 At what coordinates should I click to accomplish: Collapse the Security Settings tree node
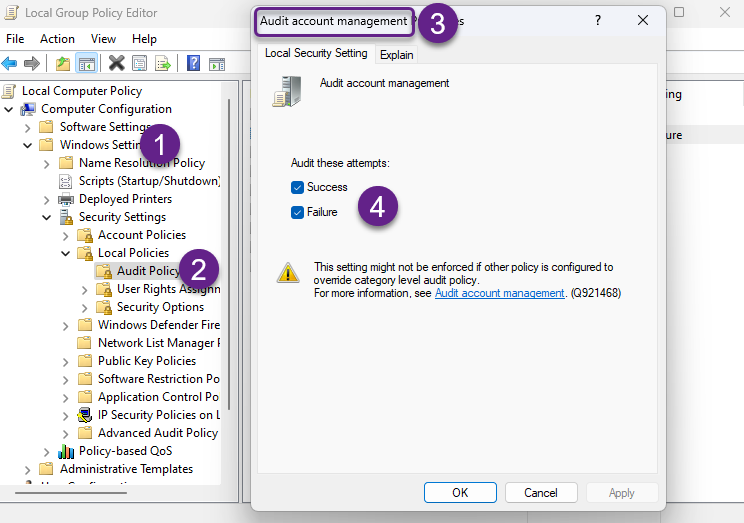pos(46,217)
